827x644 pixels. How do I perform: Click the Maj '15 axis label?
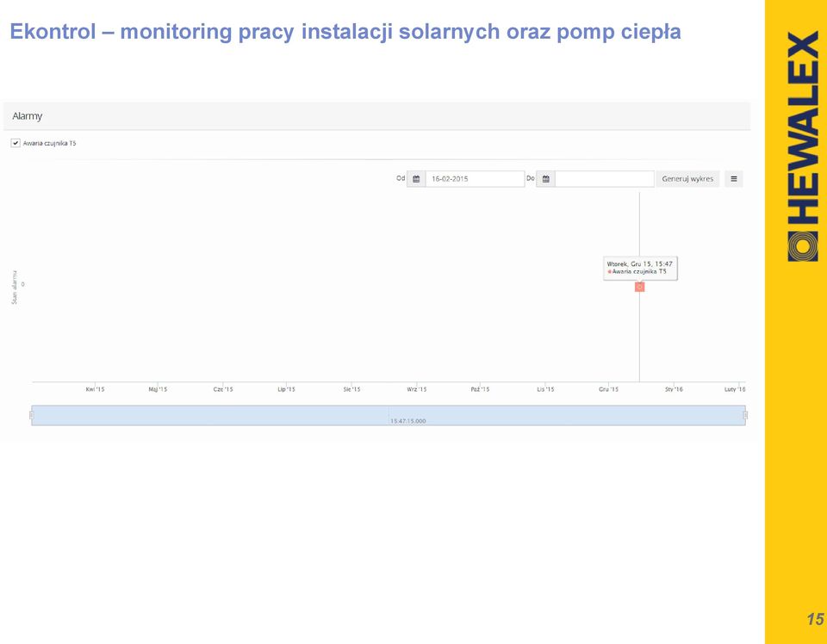(x=158, y=389)
